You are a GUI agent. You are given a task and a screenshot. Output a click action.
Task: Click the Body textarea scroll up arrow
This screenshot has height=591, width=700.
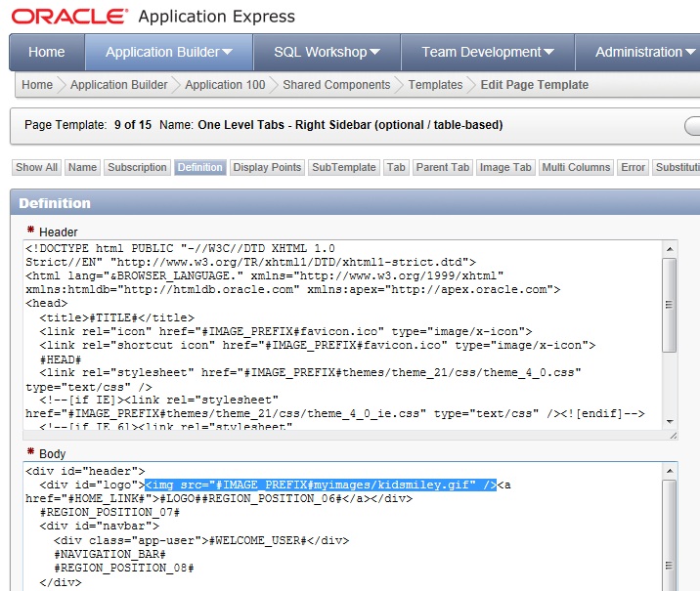click(x=670, y=471)
